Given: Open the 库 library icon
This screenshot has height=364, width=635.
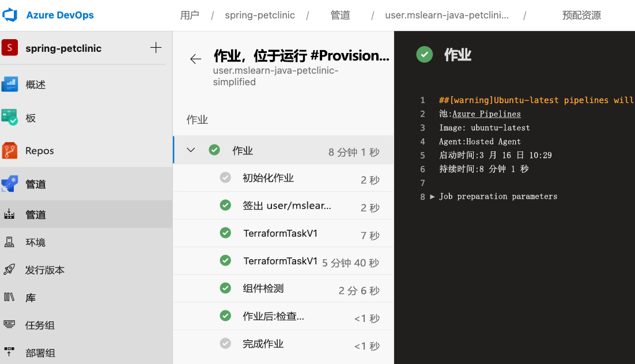Looking at the screenshot, I should [x=9, y=297].
